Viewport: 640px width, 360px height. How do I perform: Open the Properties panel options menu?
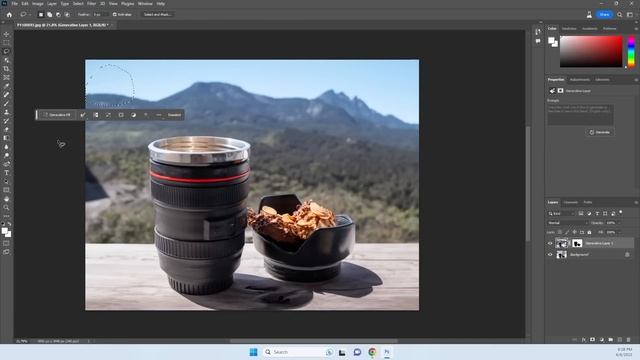point(636,80)
